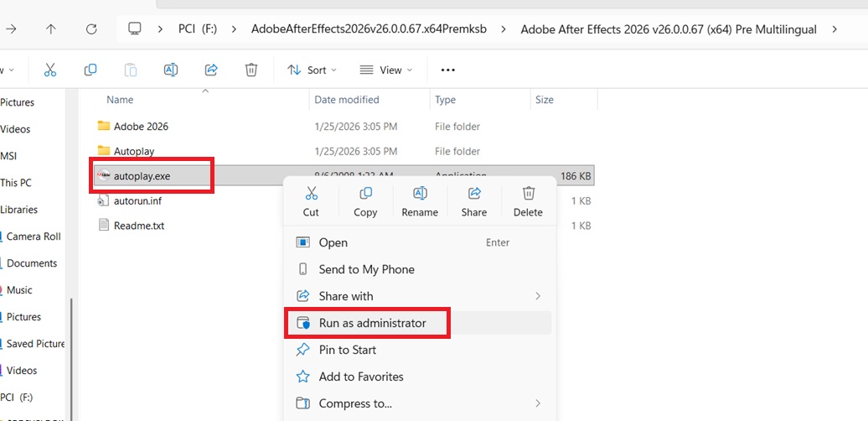Screen dimensions: 868x421
Task: Open Libraries in the sidebar
Action: click(x=18, y=210)
